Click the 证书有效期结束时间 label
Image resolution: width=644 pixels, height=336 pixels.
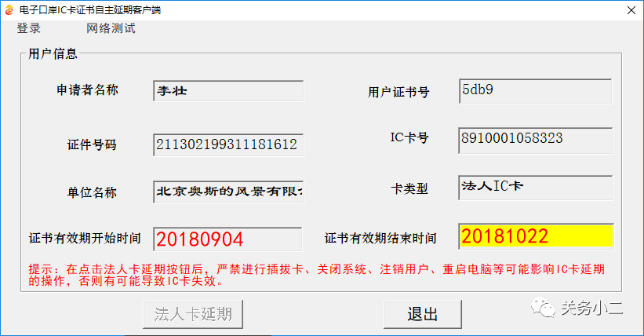380,238
